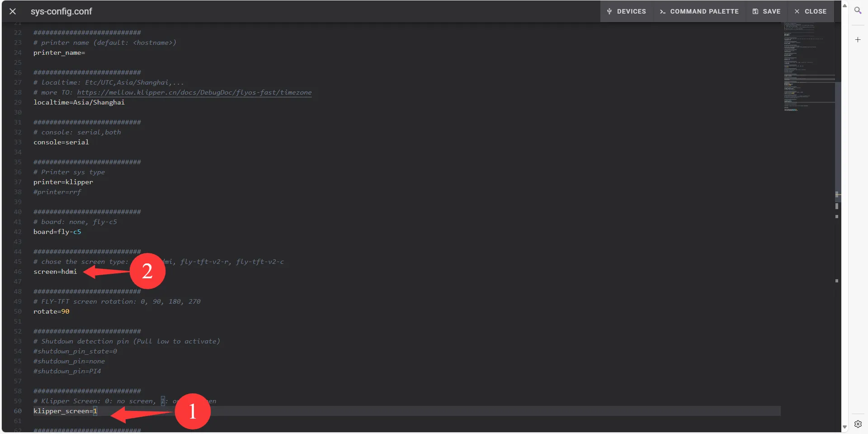The height and width of the screenshot is (434, 868).
Task: Click the magnifier search icon in right sidebar
Action: click(x=858, y=10)
